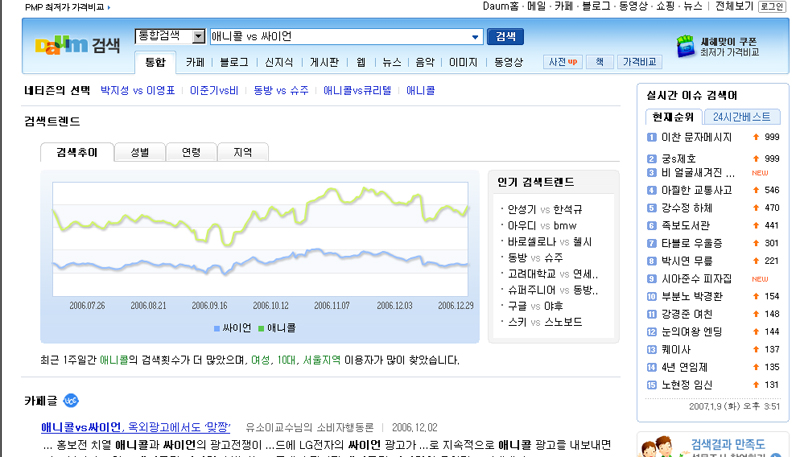The width and height of the screenshot is (800, 457).
Task: Open 안성기 vs 한석규 trend
Action: (x=544, y=209)
